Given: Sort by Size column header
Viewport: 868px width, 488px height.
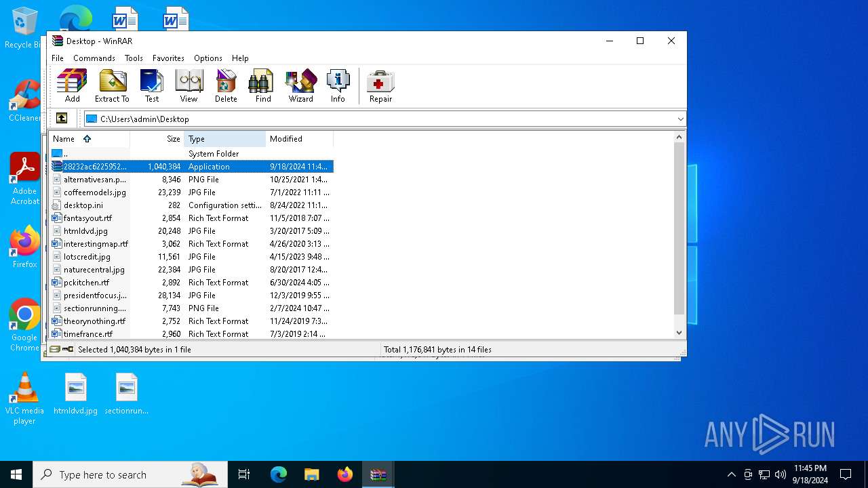Looking at the screenshot, I should pos(157,139).
